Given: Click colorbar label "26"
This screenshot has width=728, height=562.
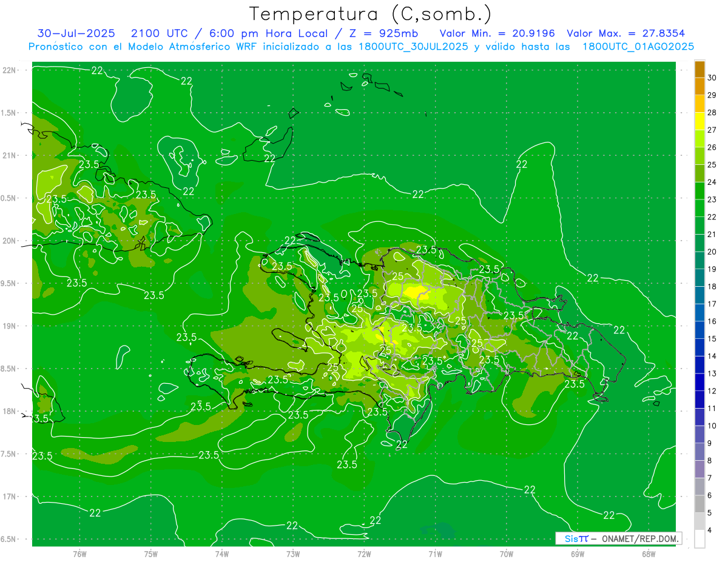Looking at the screenshot, I should click(x=712, y=147).
